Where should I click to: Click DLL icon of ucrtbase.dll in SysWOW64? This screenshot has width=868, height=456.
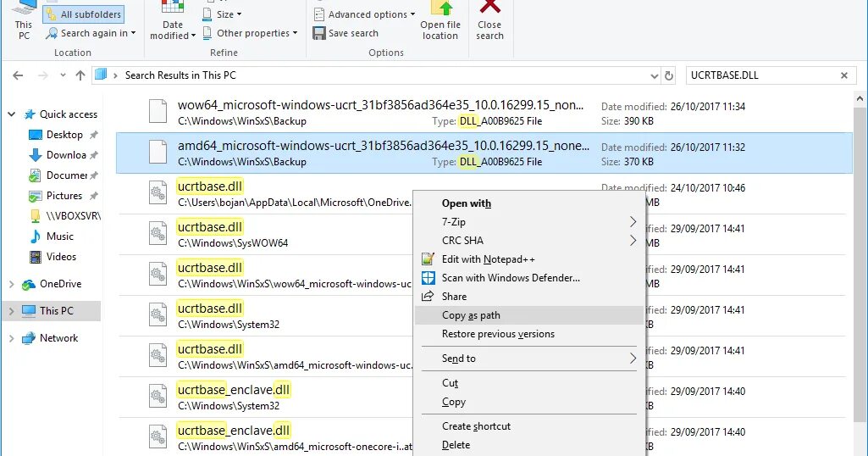tap(158, 234)
